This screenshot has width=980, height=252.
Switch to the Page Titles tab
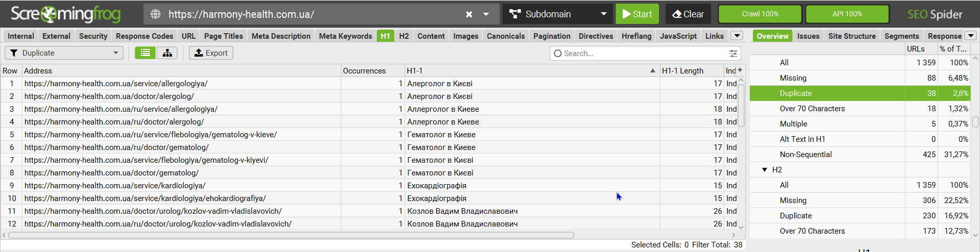(224, 36)
